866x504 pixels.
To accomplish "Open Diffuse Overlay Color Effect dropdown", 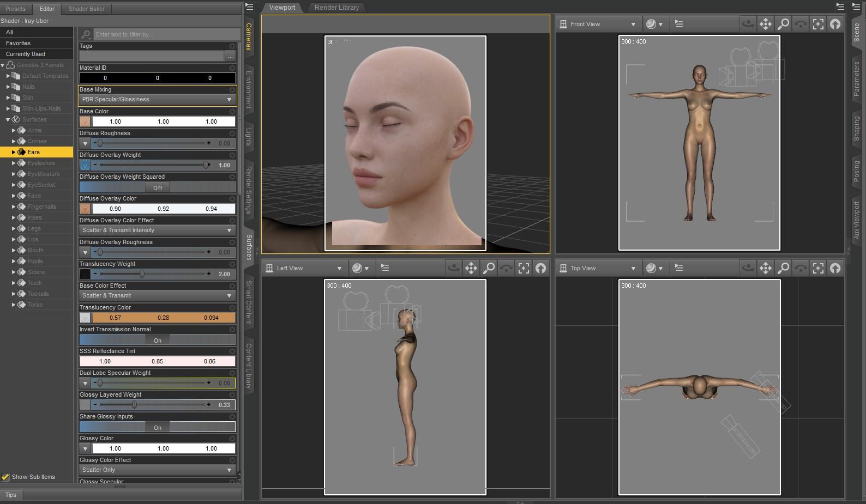I will coord(157,230).
